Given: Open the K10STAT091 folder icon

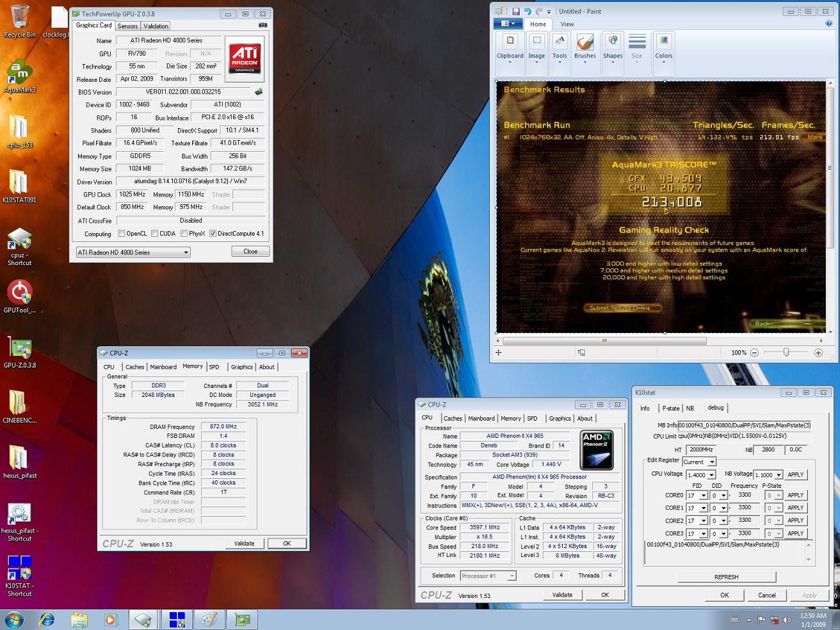Looking at the screenshot, I should point(19,187).
